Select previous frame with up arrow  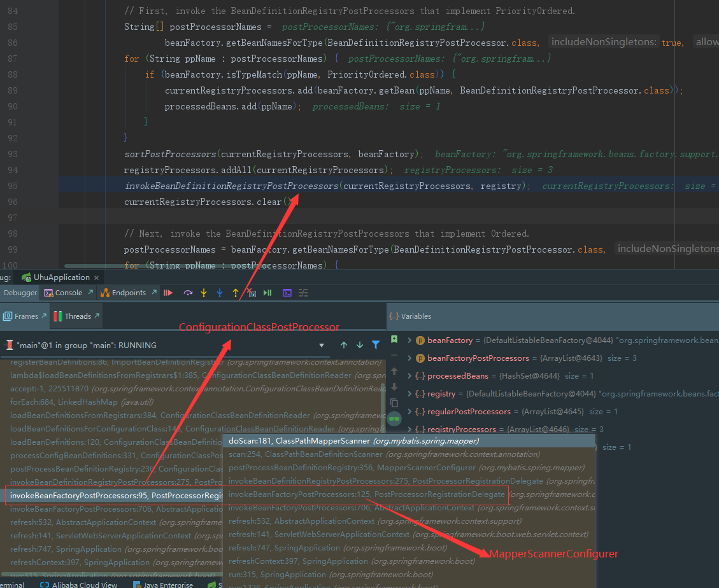point(344,345)
